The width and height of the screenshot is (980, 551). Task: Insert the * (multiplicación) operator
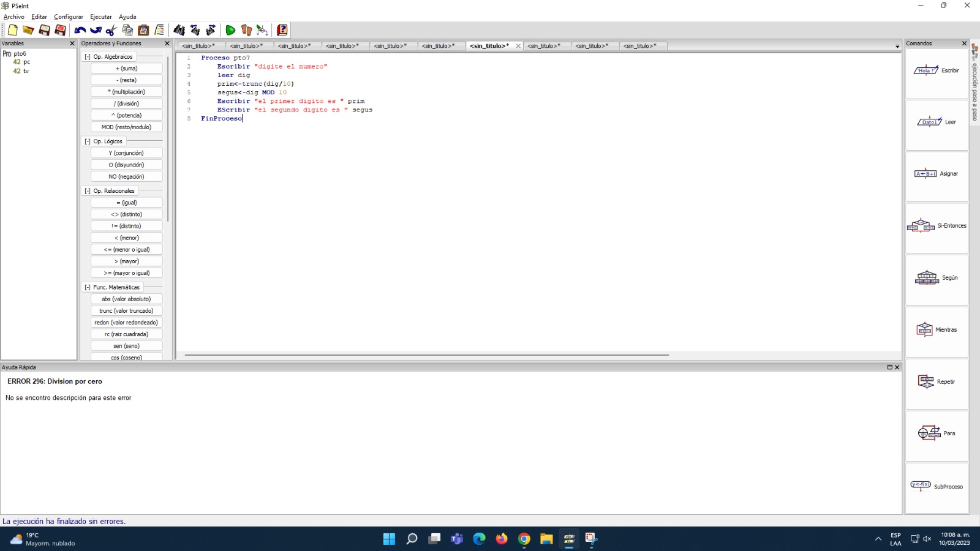click(x=127, y=92)
